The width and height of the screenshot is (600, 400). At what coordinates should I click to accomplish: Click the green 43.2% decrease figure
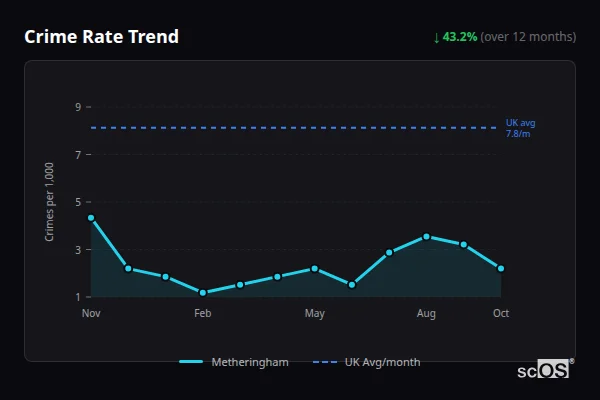click(x=460, y=37)
